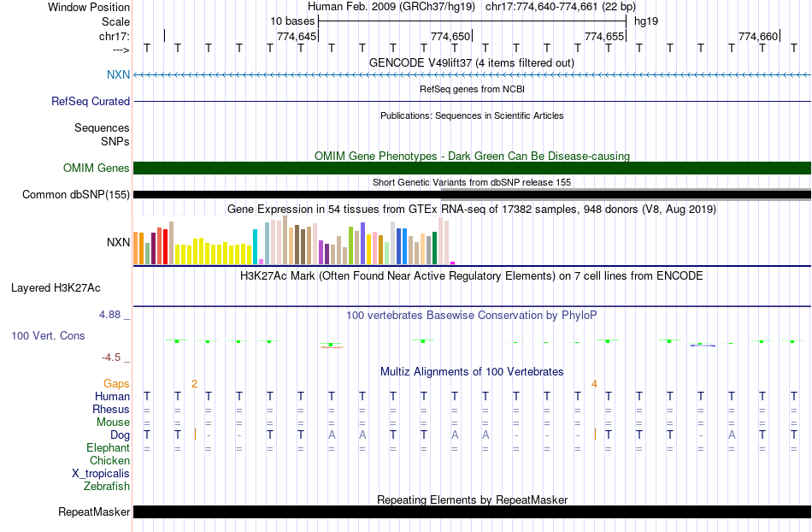
Task: Open Multiz Alignments of 100 Vertebrates title
Action: point(472,371)
